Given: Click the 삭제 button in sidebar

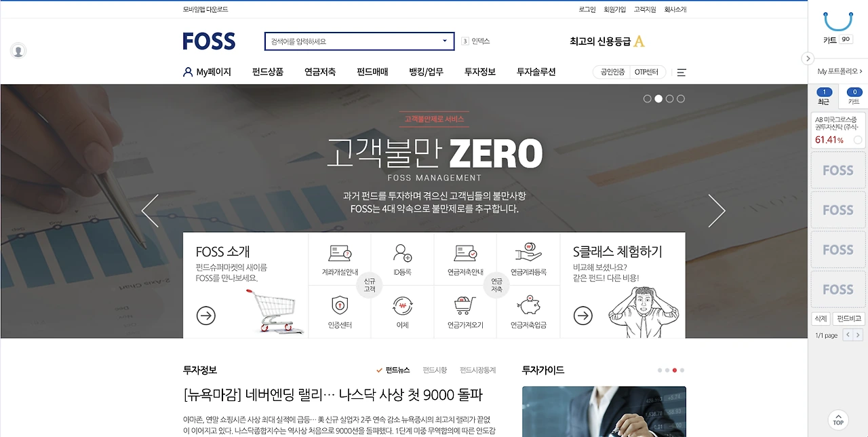Looking at the screenshot, I should coord(821,318).
